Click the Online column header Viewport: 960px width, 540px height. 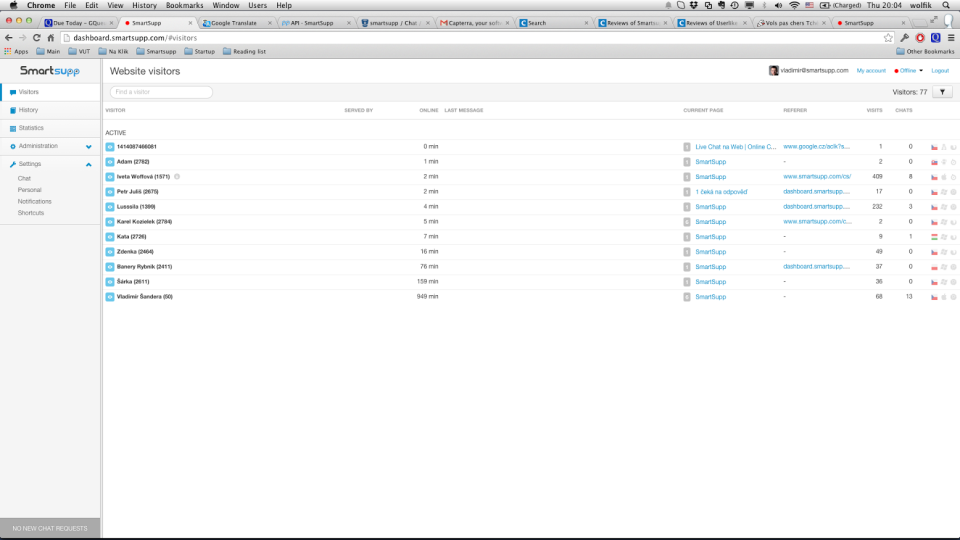[x=429, y=110]
